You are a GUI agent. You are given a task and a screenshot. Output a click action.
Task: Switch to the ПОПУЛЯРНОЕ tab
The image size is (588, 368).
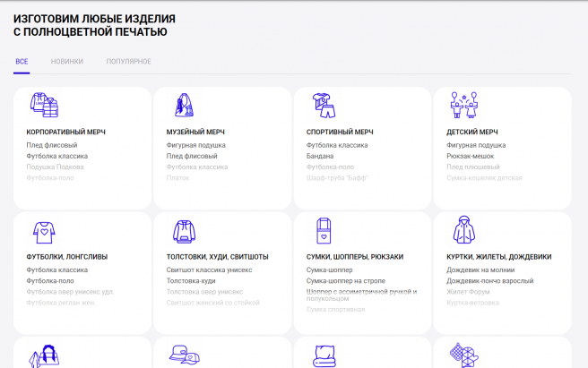129,62
